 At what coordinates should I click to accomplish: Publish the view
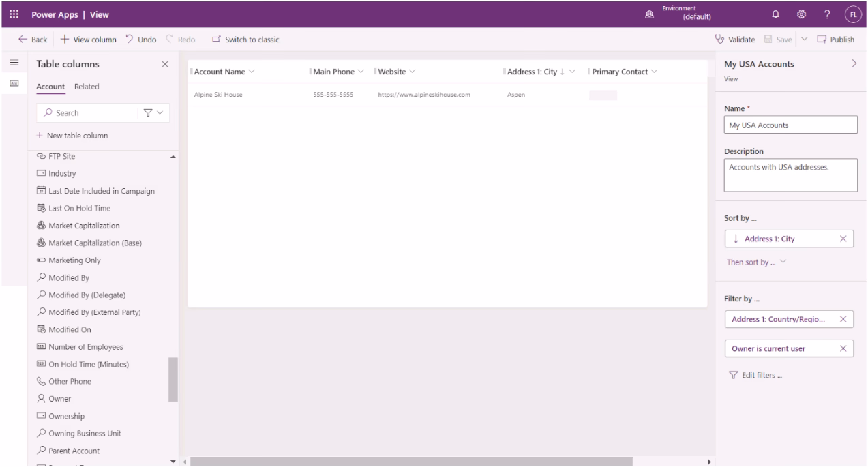coord(835,40)
